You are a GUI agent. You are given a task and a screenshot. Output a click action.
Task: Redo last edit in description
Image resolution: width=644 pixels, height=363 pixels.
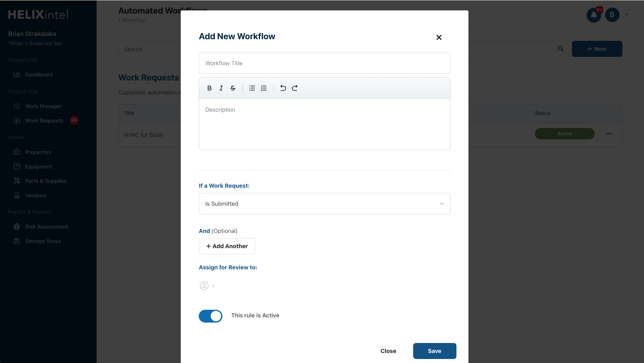click(295, 88)
